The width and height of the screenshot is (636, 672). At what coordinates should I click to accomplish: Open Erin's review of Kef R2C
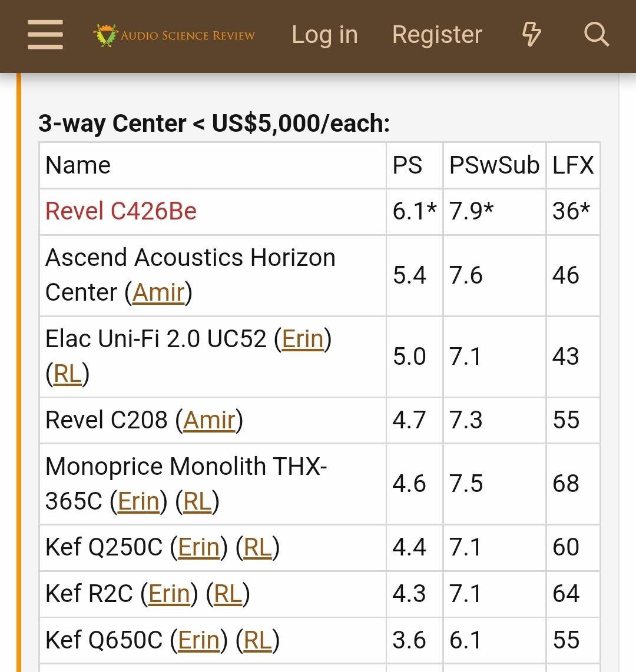[x=169, y=594]
